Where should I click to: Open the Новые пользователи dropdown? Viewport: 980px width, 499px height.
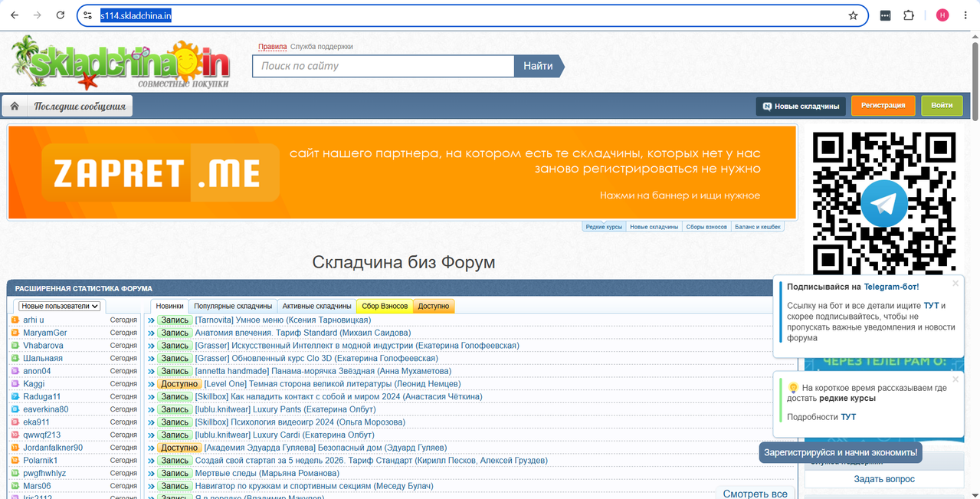point(60,306)
